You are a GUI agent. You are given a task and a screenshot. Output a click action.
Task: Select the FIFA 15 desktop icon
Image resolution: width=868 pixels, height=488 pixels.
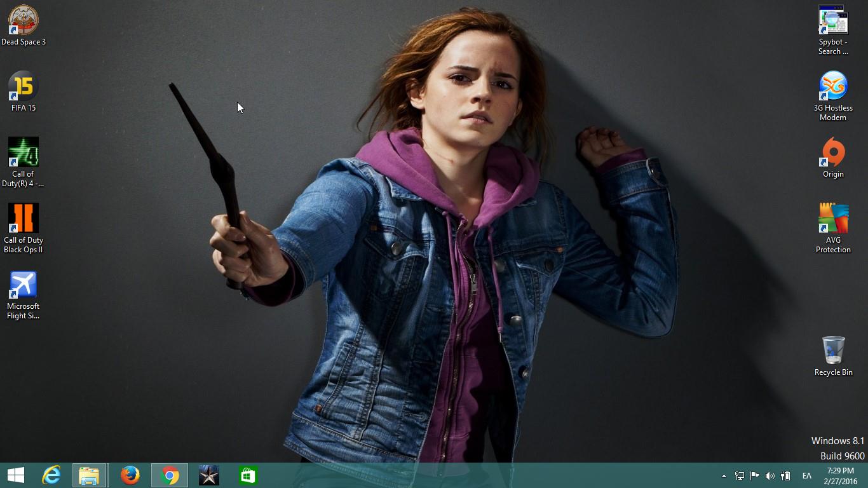click(x=24, y=92)
